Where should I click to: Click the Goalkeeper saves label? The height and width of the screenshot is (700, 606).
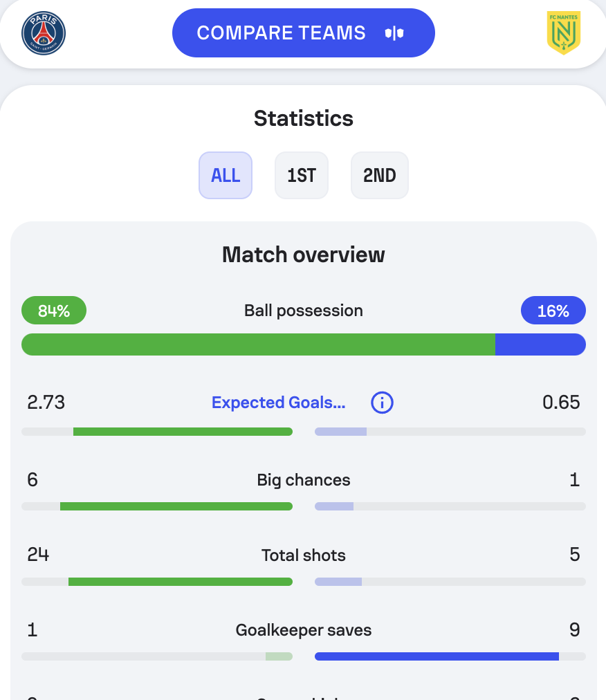[304, 630]
